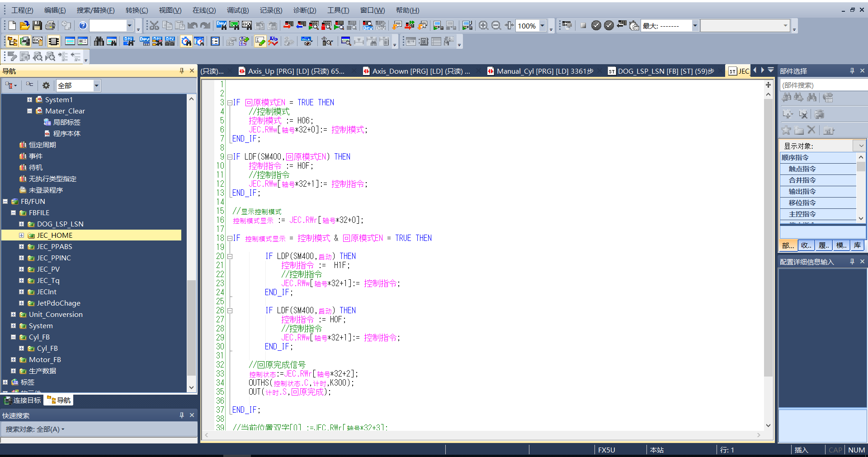
Task: Click the Save project icon
Action: pos(38,26)
